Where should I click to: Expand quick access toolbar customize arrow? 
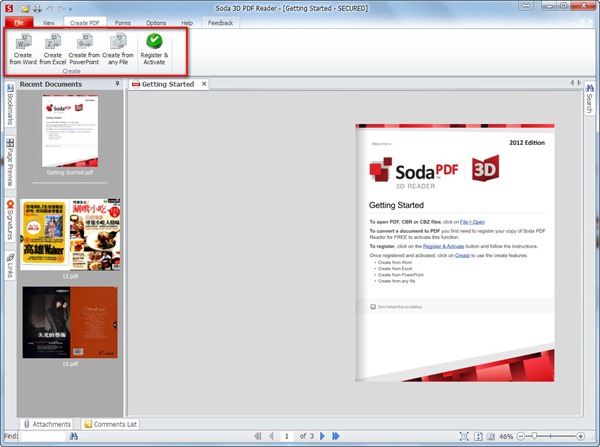point(71,7)
